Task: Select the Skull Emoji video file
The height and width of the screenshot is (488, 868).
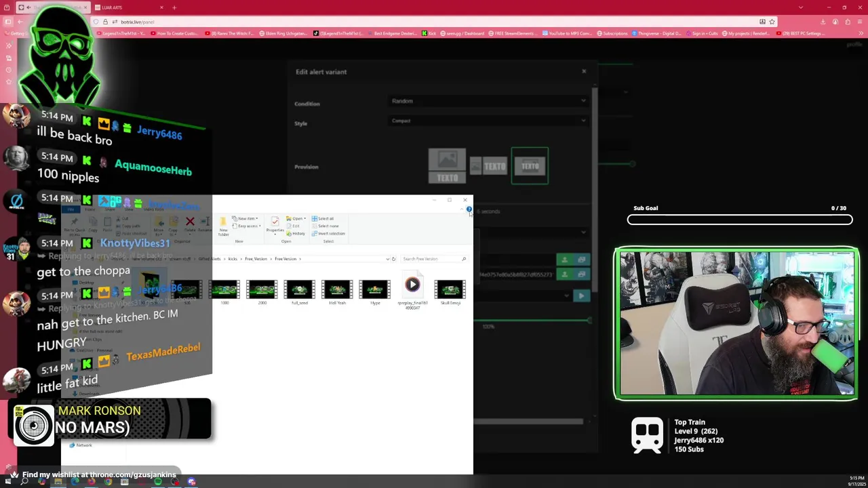Action: coord(450,292)
